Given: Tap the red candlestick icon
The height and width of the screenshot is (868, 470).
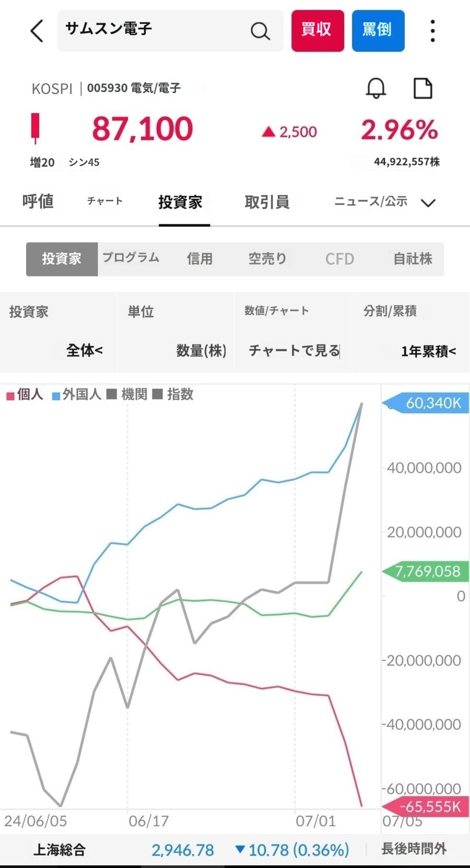Looking at the screenshot, I should pyautogui.click(x=36, y=128).
